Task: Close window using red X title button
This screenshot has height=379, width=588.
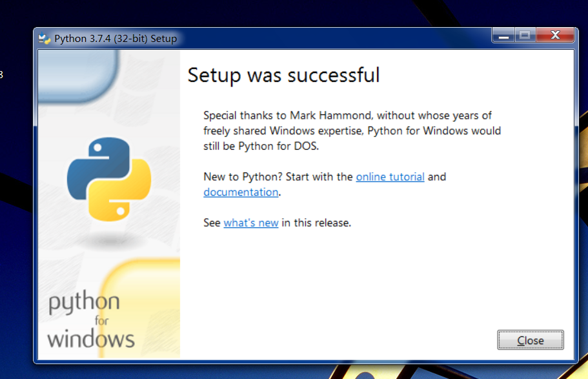Action: click(555, 36)
